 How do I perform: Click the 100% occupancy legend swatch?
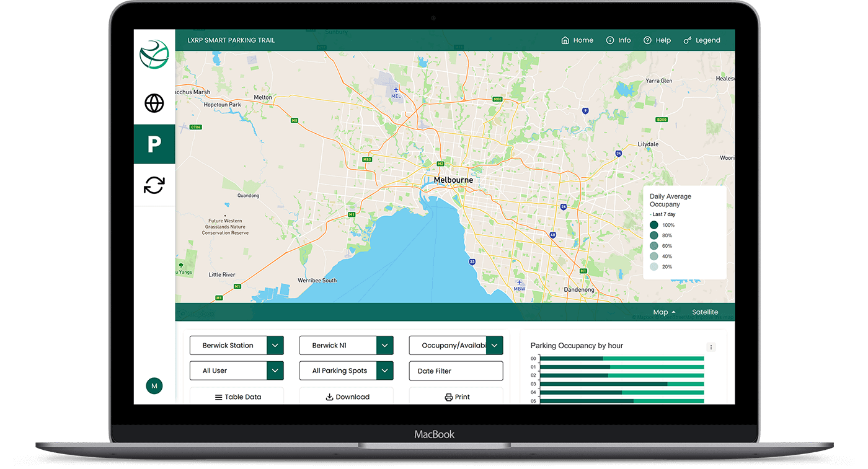pyautogui.click(x=653, y=225)
